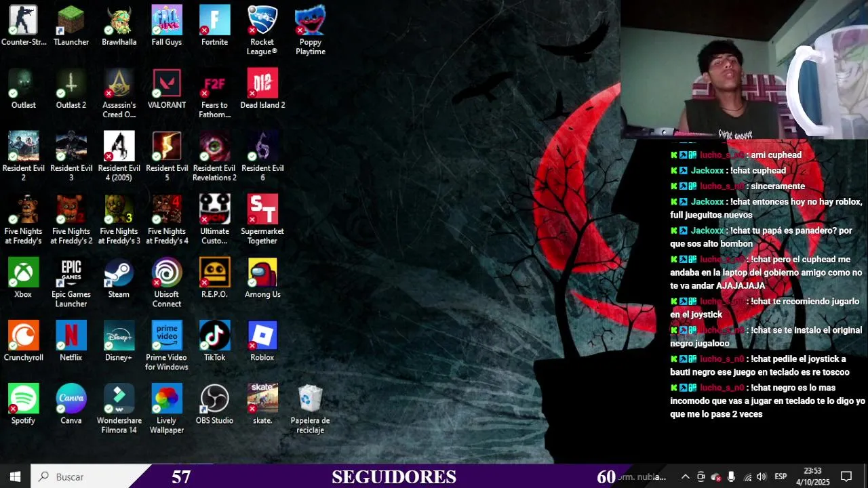Select the TikTok desktop icon

[x=214, y=342]
